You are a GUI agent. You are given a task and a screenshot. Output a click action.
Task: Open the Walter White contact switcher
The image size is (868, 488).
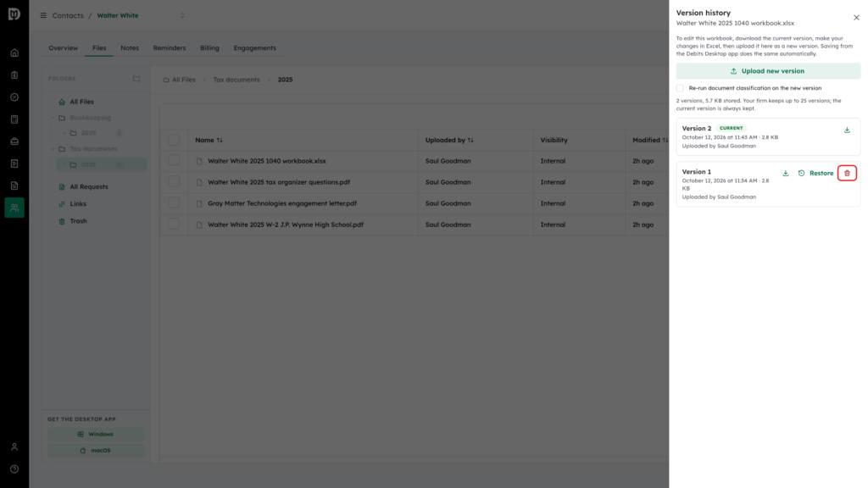[x=182, y=15]
